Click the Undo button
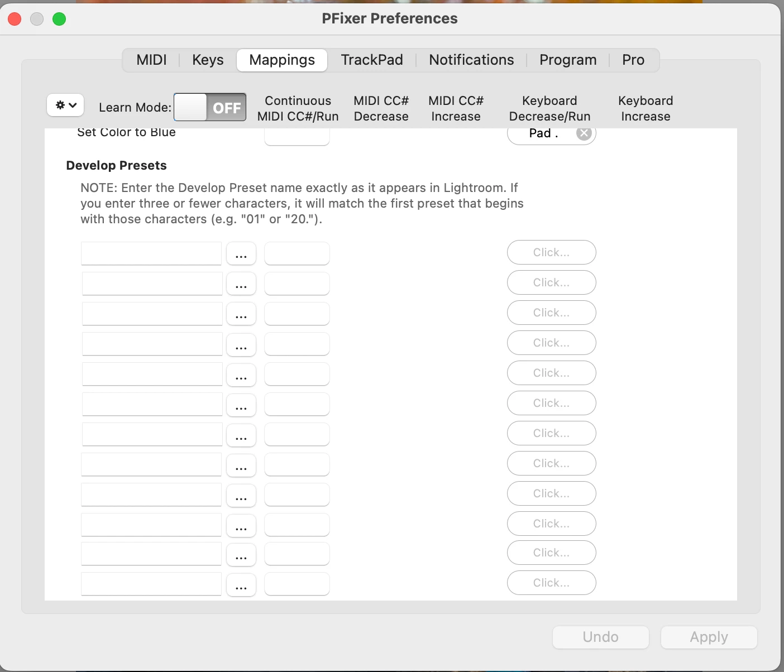This screenshot has width=784, height=672. [x=601, y=637]
